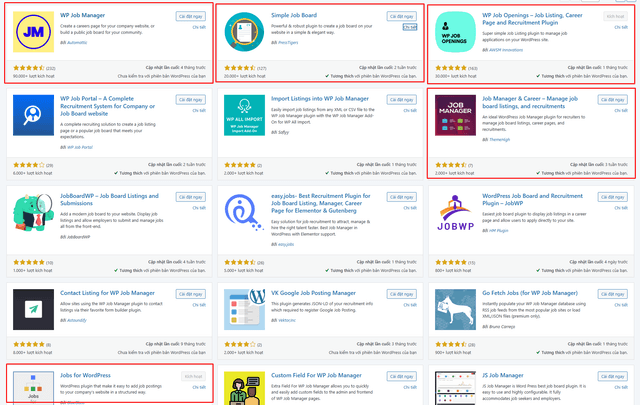Install the JobWP plugin now
Viewport: 640px width, 405px height.
coord(613,197)
